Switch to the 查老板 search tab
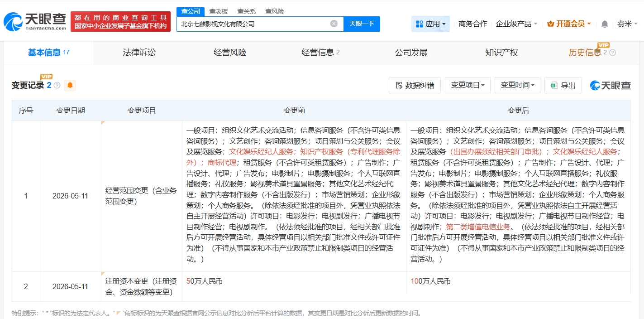 [219, 11]
